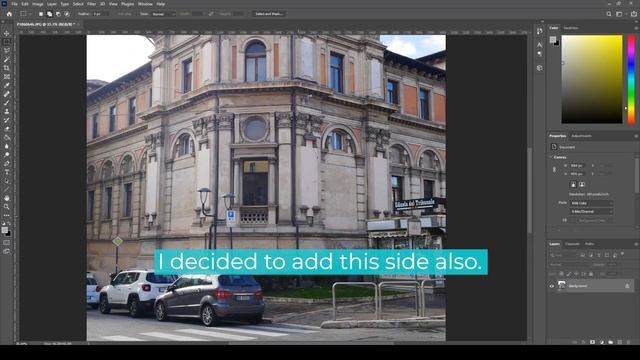Go to the Home screen icon

(9, 14)
